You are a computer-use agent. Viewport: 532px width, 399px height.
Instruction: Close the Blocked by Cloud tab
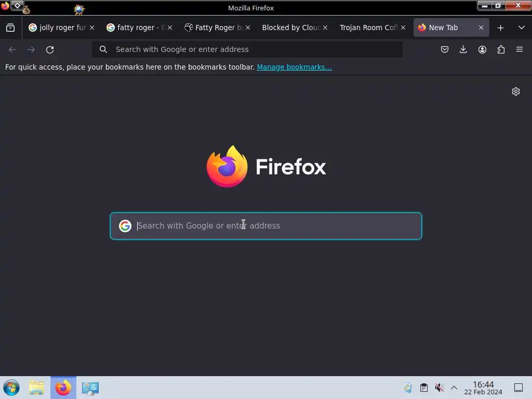coord(325,28)
